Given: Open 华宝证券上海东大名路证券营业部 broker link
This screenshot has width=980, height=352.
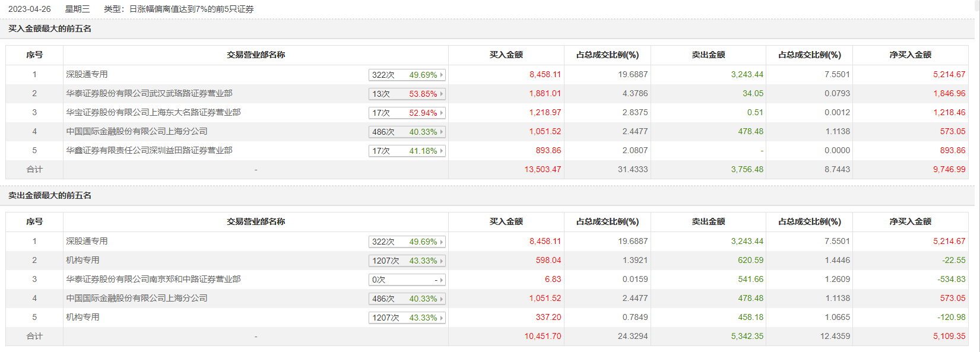Looking at the screenshot, I should [x=153, y=112].
